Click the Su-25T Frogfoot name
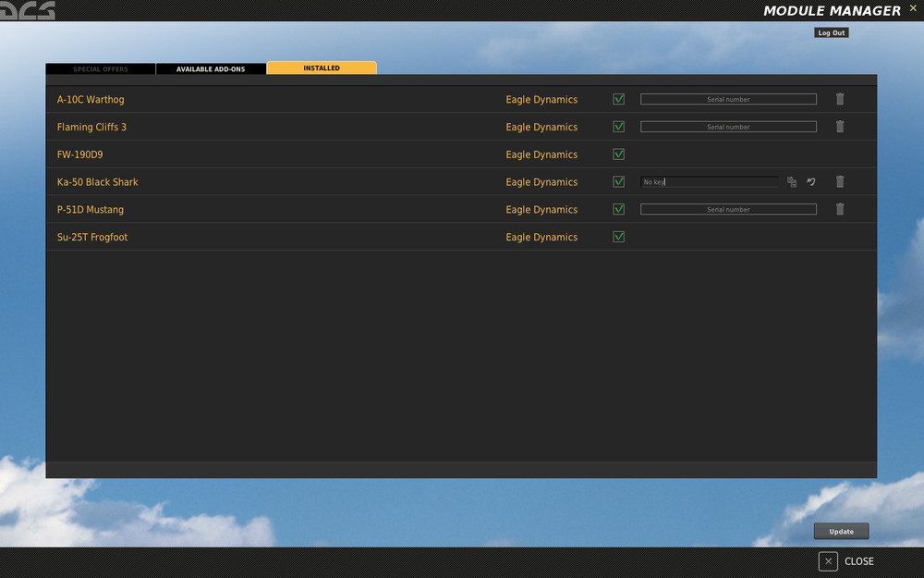 pos(91,237)
